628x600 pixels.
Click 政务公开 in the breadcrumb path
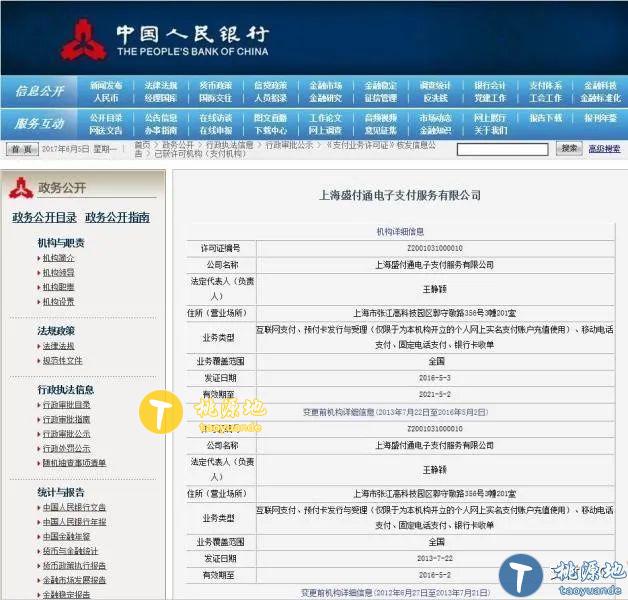tap(178, 145)
